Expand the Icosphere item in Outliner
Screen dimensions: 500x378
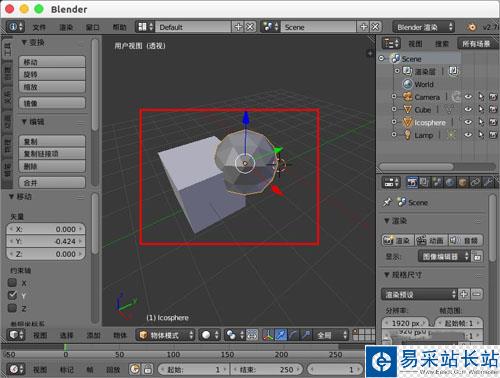(x=394, y=122)
